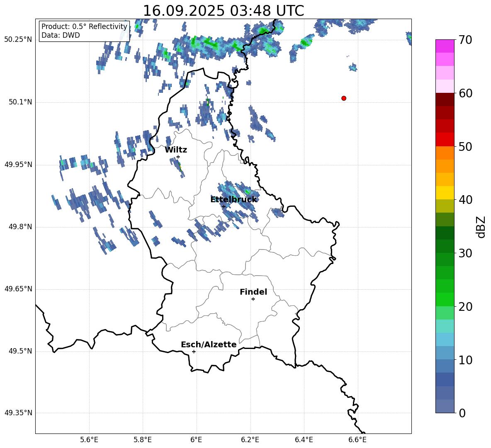Click the Product: 0.5° Reflectivity text
Screen dimensions: 491x448
click(84, 26)
